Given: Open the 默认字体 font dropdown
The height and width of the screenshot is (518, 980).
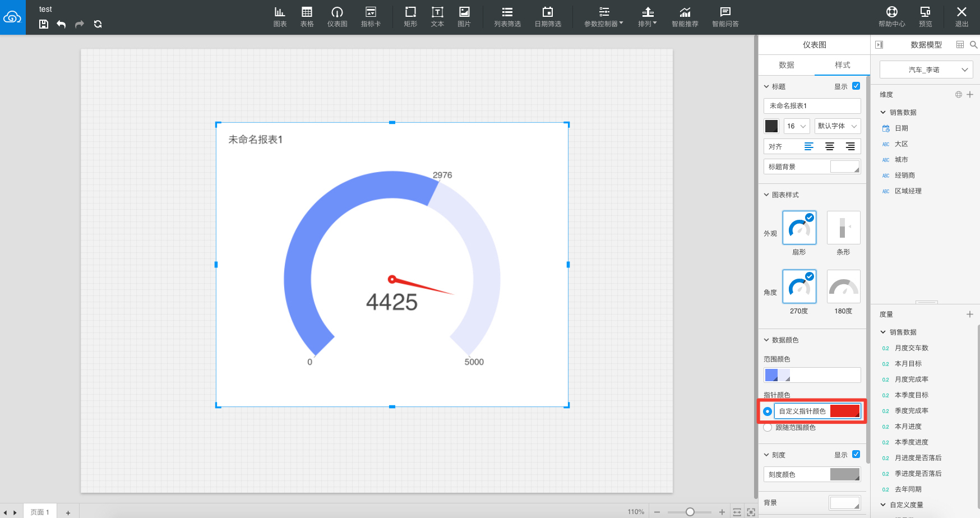Looking at the screenshot, I should (x=838, y=126).
